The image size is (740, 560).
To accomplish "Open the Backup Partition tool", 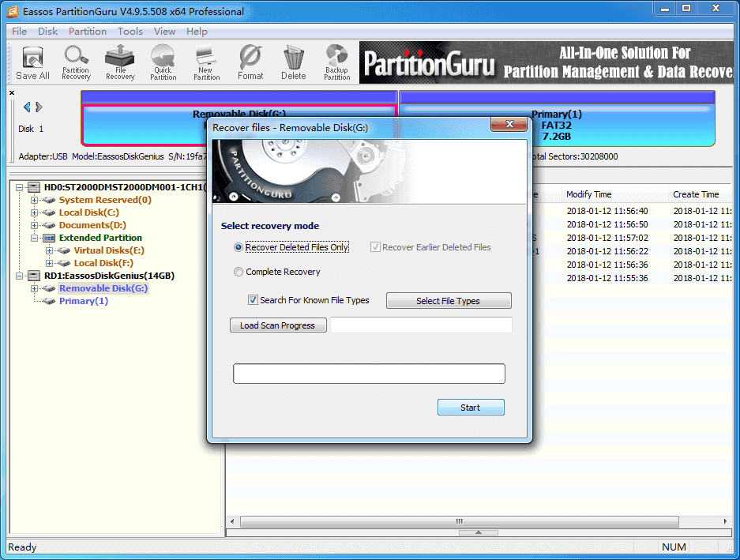I will (x=337, y=63).
